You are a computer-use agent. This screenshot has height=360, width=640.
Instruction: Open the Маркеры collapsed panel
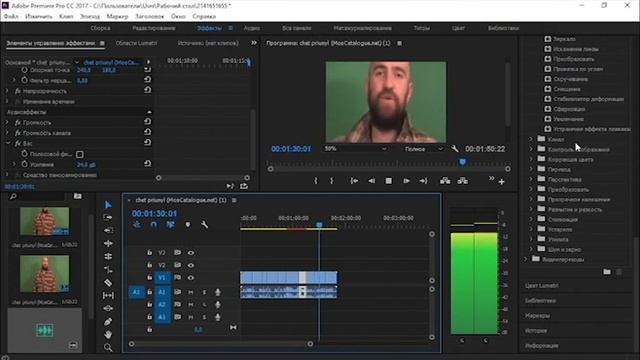click(537, 316)
